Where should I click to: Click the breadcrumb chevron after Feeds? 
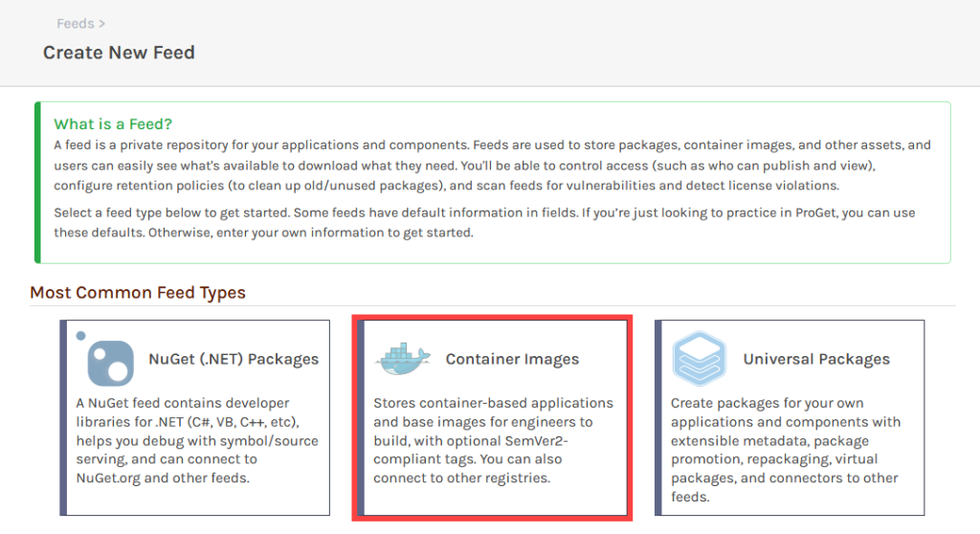(101, 23)
